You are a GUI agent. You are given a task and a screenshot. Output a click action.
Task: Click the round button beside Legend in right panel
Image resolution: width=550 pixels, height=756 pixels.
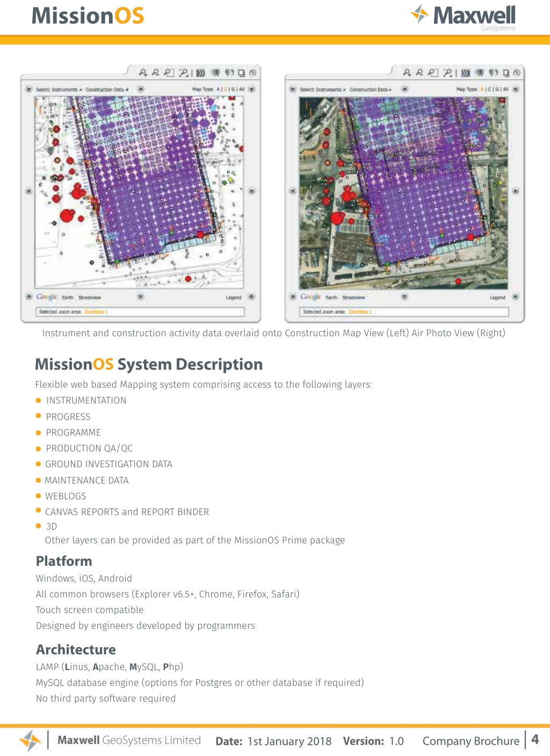pyautogui.click(x=516, y=296)
